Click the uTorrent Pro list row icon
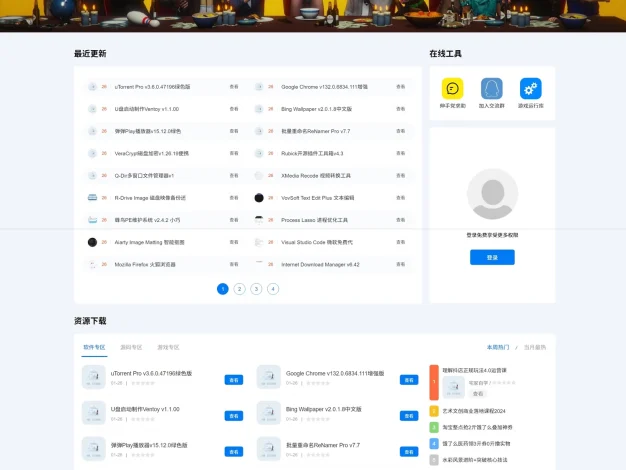626x470 pixels. [92, 87]
